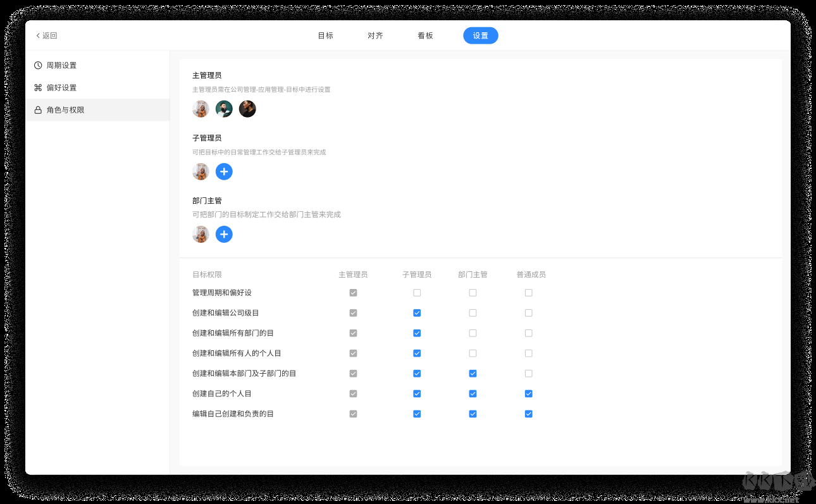The height and width of the screenshot is (504, 816).
Task: Check 创建和编辑本部门及子部门的目 for 普通成员
Action: point(529,374)
